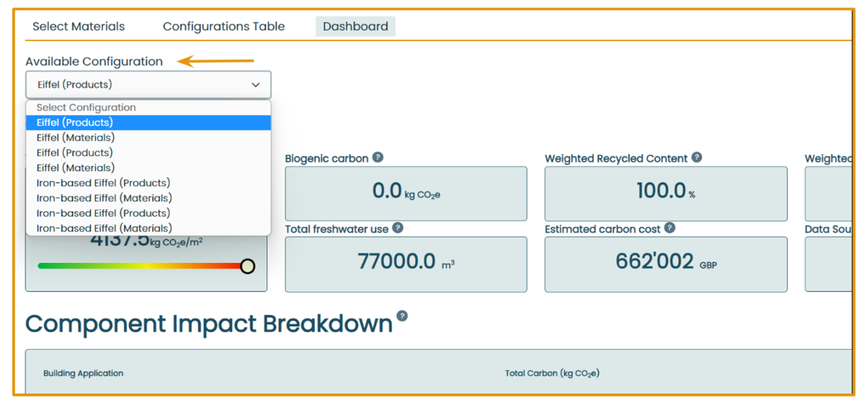868x411 pixels.
Task: Click the Biogenic carbon help icon
Action: (x=378, y=157)
